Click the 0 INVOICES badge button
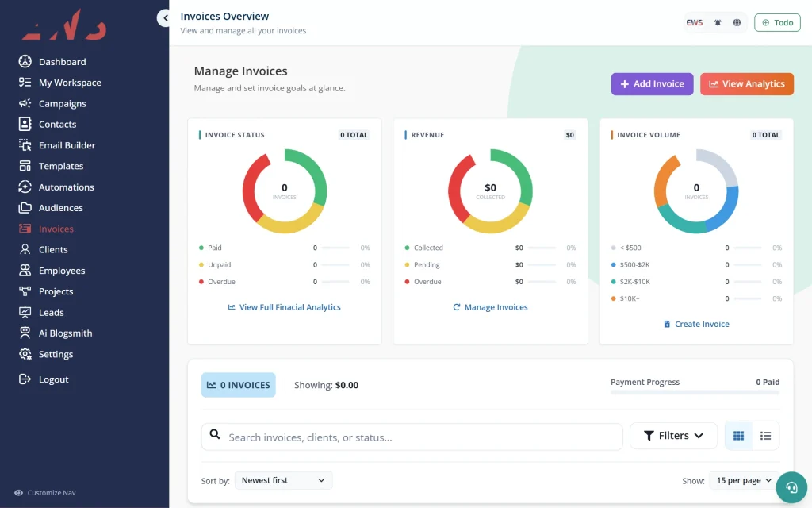 tap(238, 385)
